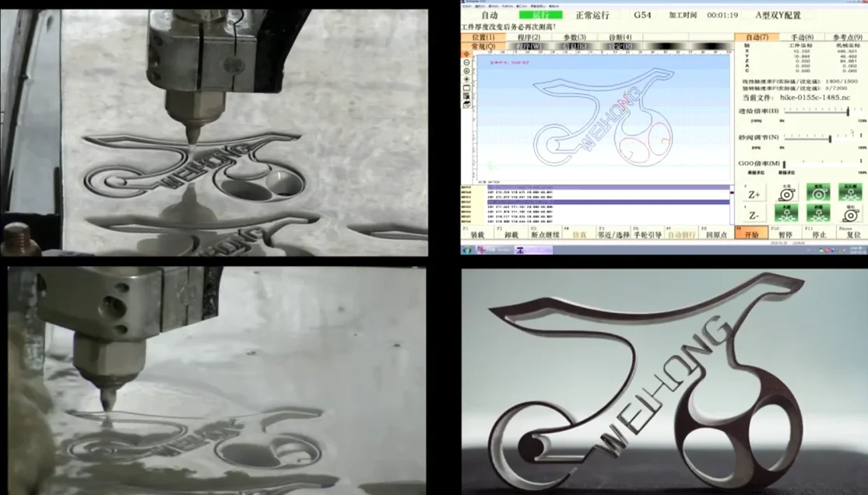The image size is (868, 495).
Task: Click the F4 仿真 simulate button
Action: tap(580, 233)
